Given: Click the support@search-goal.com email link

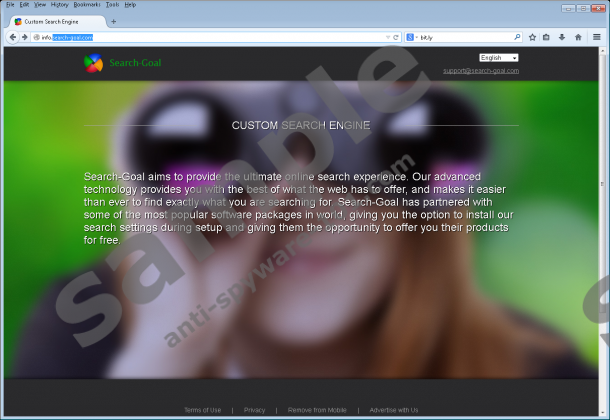Looking at the screenshot, I should click(x=481, y=70).
